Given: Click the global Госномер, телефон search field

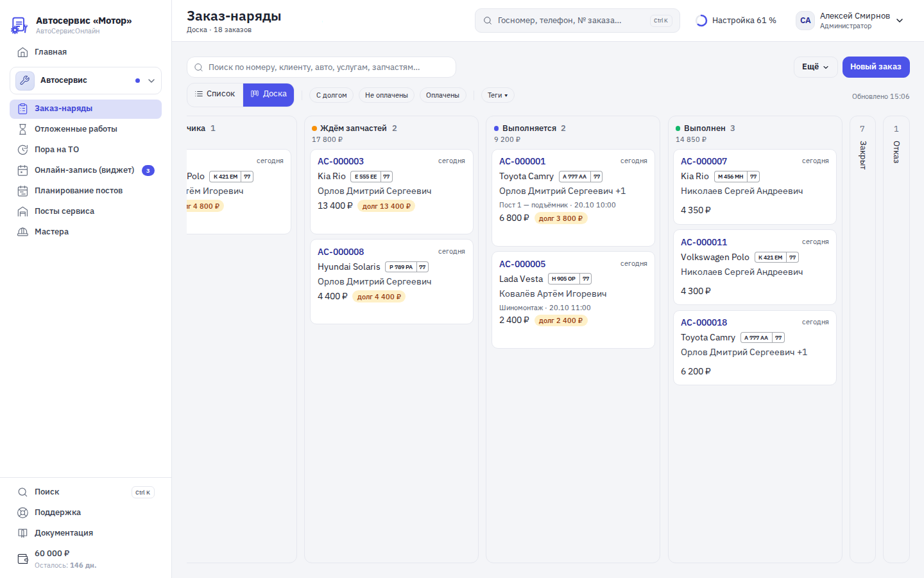Looking at the screenshot, I should click(x=577, y=21).
